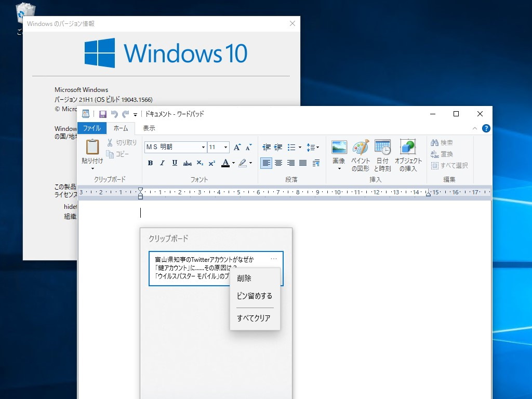Enable center paragraph alignment
Screen dimensions: 532x399
[x=278, y=163]
